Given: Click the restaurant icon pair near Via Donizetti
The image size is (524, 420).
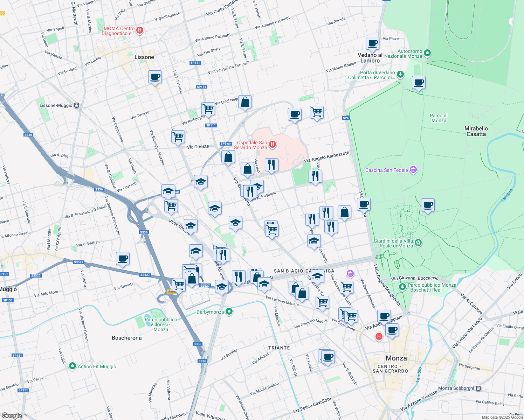Looking at the screenshot, I should (331, 226).
